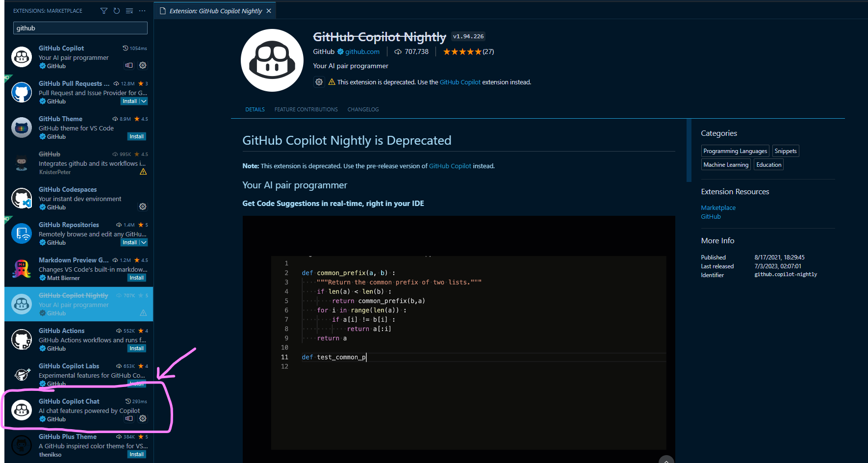
Task: Click the warning icon on KnisterPeter's GitHub extension
Action: click(143, 171)
